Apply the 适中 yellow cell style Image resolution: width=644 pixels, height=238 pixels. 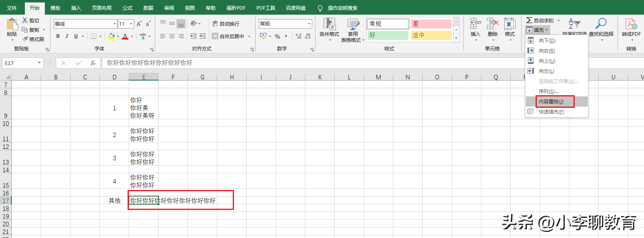[x=431, y=35]
